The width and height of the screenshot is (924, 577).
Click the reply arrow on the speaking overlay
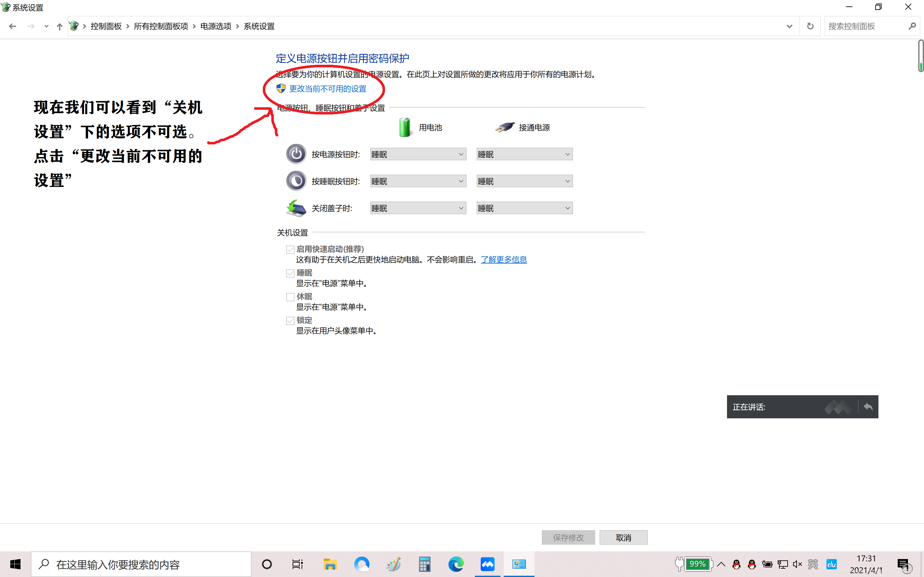pos(868,407)
